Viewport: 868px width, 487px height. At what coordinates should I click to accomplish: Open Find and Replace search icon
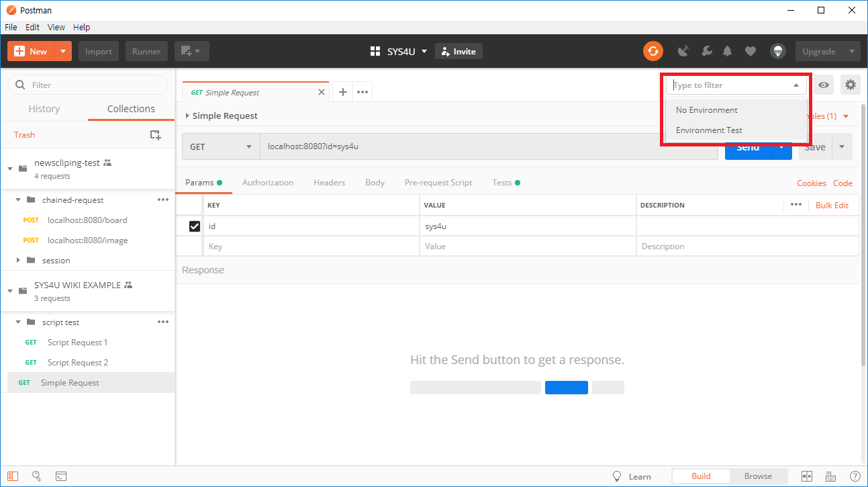point(37,476)
